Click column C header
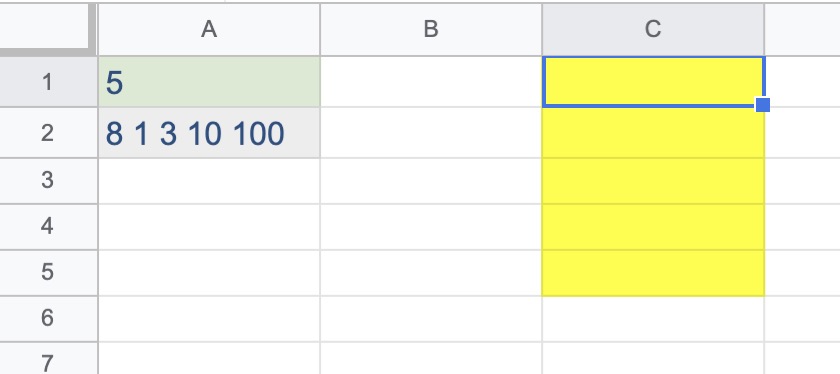This screenshot has width=840, height=374. point(653,29)
